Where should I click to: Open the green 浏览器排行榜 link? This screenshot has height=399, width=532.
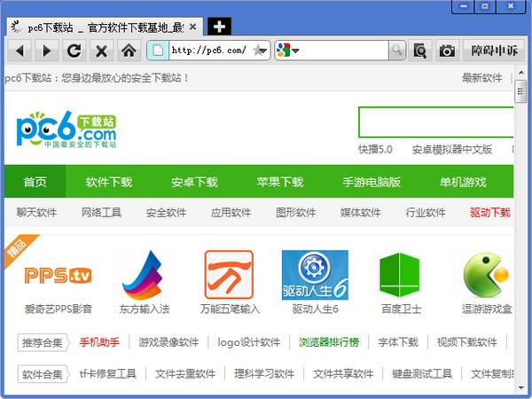(329, 342)
